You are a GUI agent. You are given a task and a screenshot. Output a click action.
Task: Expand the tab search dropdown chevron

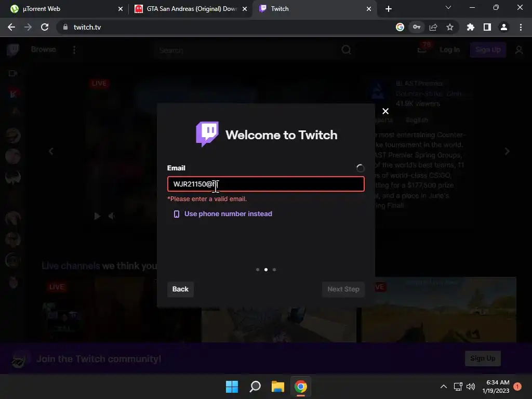(x=448, y=7)
